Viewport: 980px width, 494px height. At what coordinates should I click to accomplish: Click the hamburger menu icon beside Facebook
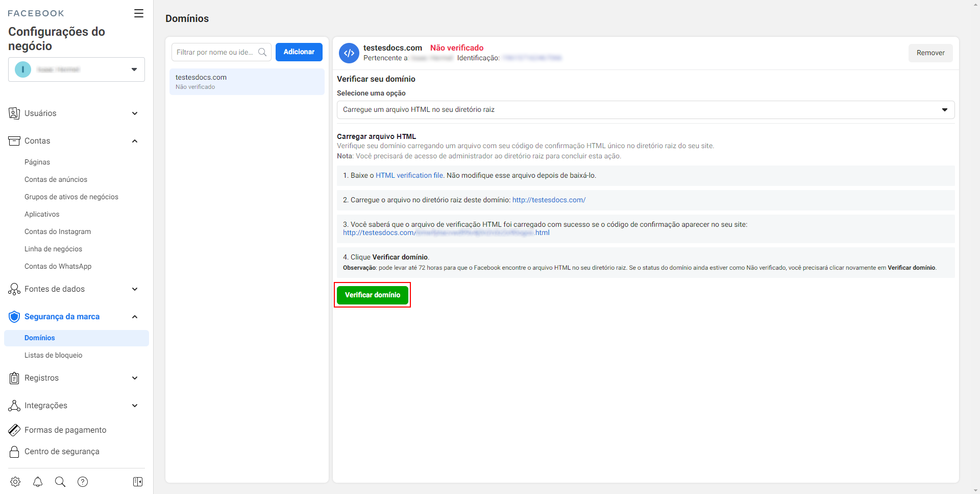pyautogui.click(x=139, y=13)
